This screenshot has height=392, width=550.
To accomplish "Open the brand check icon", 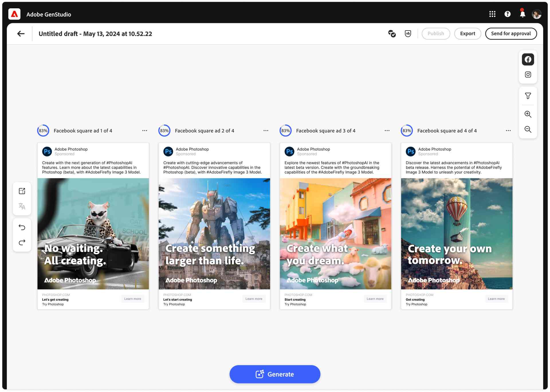I will 392,34.
